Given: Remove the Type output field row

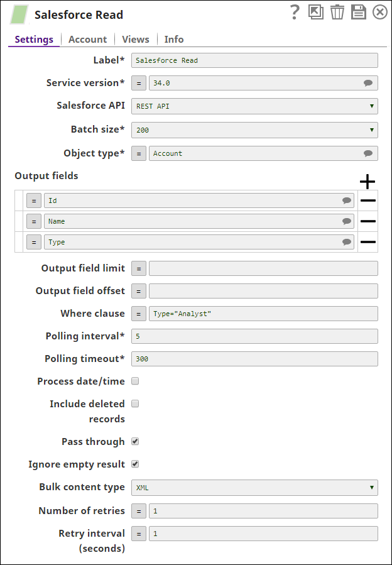Looking at the screenshot, I should click(368, 242).
